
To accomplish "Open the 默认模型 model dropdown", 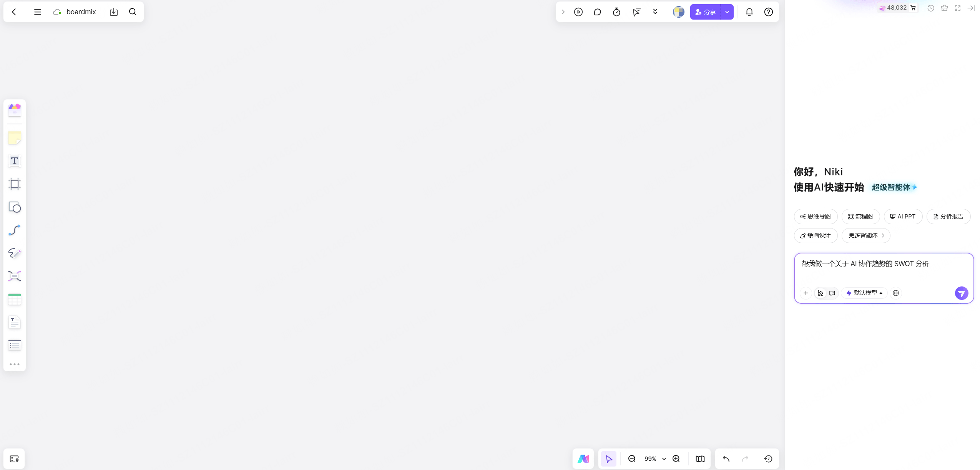I will [864, 293].
